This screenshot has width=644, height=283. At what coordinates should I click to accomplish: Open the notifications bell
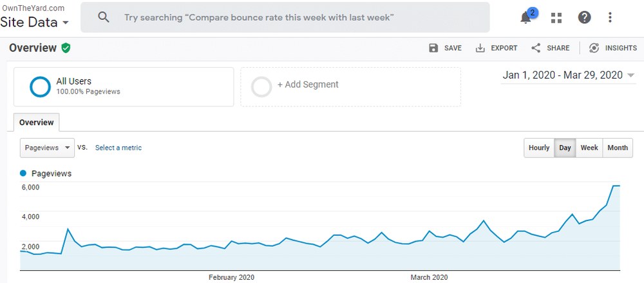click(526, 17)
